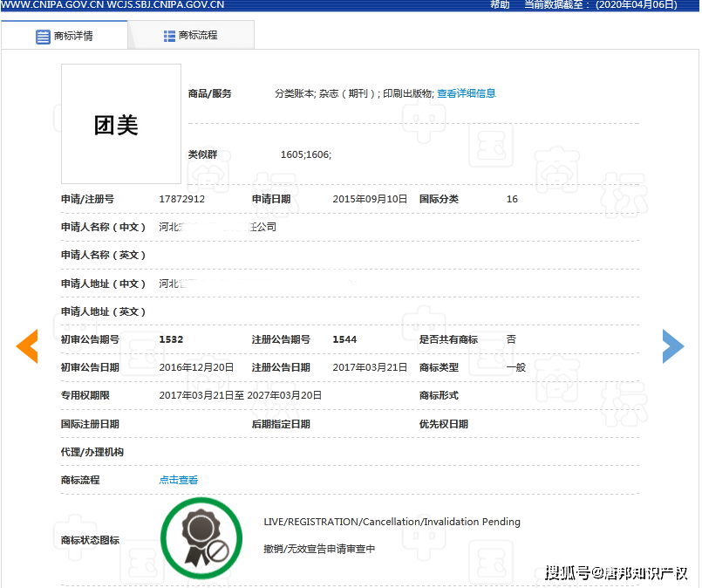Image resolution: width=702 pixels, height=588 pixels.
Task: Open the 点击查看 trademark process link
Action: 178,480
